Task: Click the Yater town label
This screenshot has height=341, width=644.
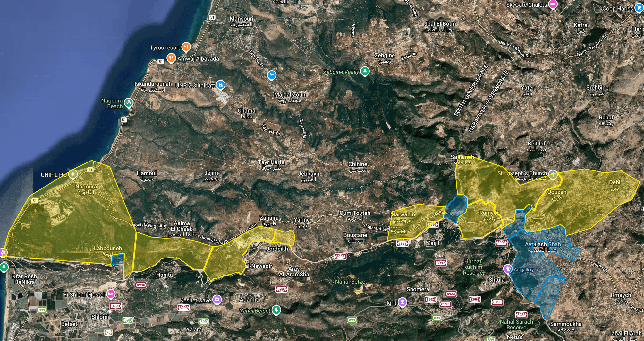Action: tap(528, 90)
